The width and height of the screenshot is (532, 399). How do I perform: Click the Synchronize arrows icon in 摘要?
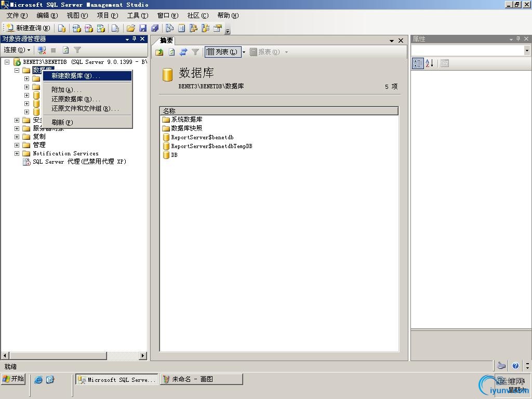coord(183,52)
